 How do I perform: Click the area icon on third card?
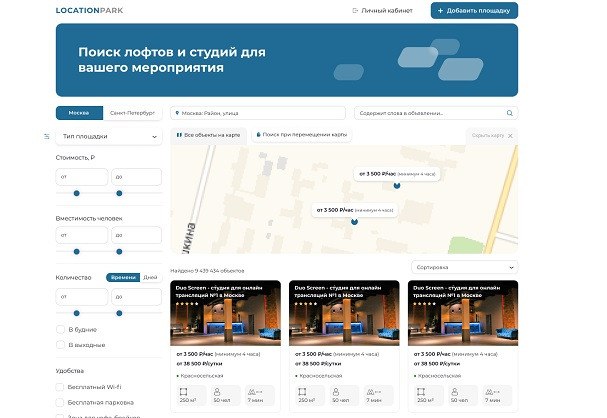click(421, 392)
